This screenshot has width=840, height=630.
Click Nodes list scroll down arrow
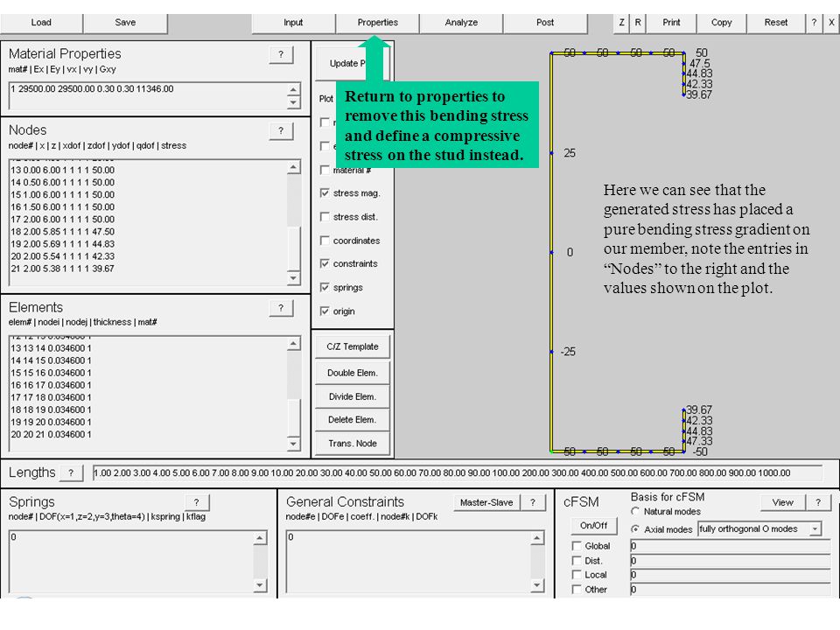[x=293, y=277]
